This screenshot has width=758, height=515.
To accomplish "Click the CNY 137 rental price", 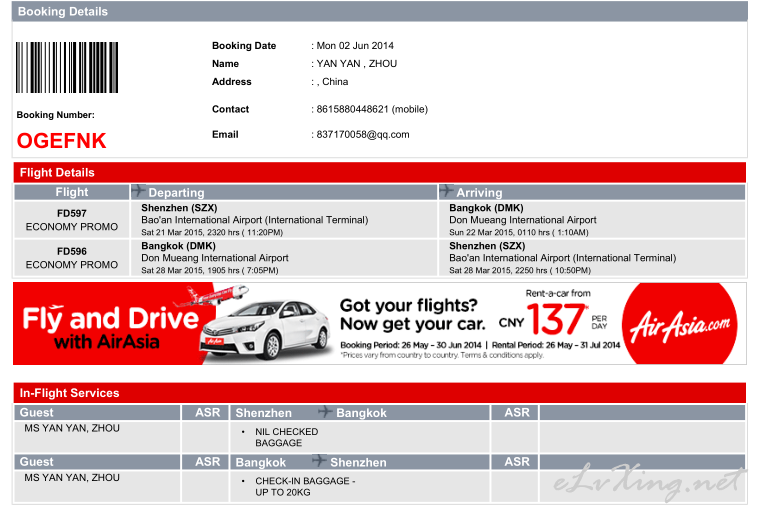I will [x=543, y=320].
